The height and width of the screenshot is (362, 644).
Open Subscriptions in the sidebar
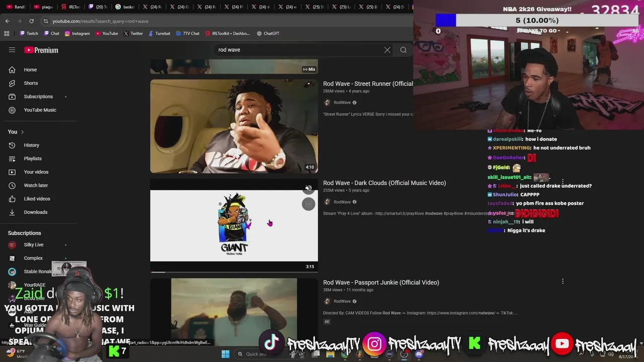coord(38,97)
